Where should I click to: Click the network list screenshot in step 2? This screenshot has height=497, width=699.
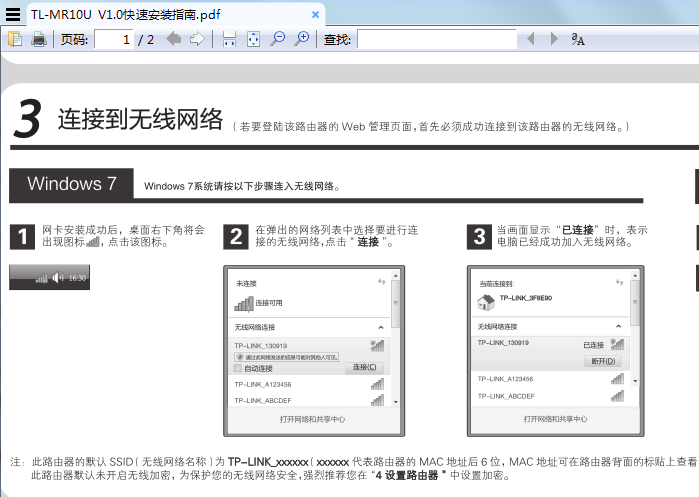314,351
